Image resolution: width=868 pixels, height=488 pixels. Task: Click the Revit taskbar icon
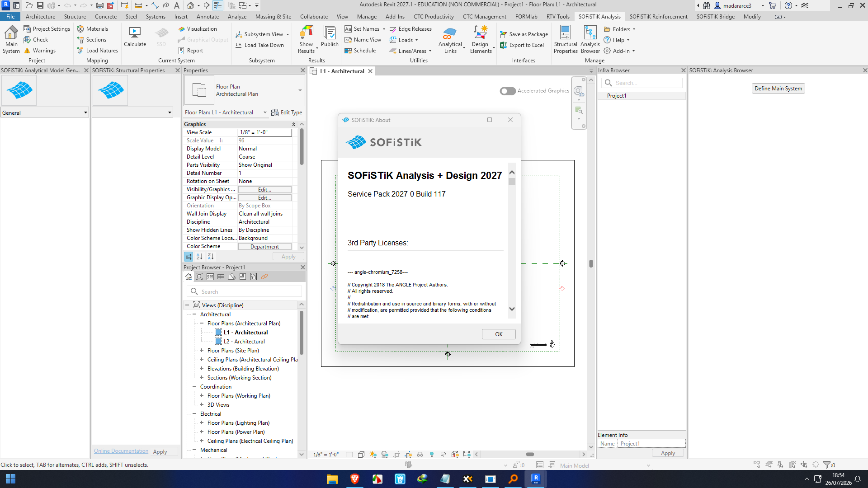[x=535, y=479]
